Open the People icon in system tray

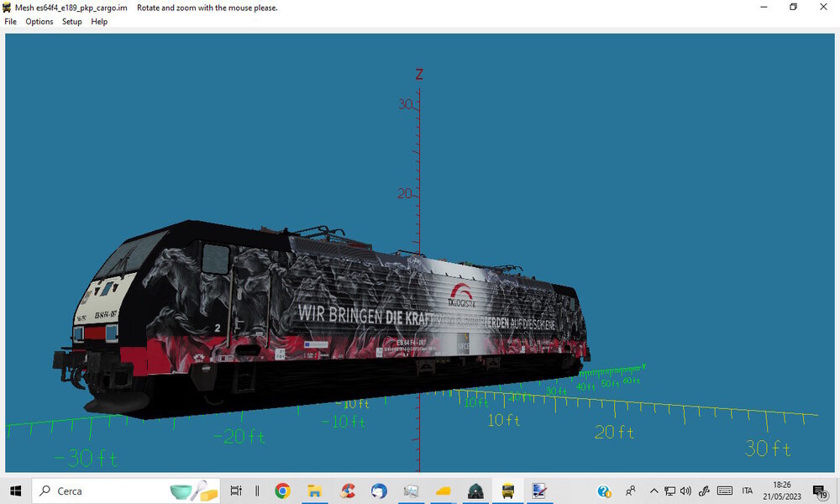(x=631, y=491)
